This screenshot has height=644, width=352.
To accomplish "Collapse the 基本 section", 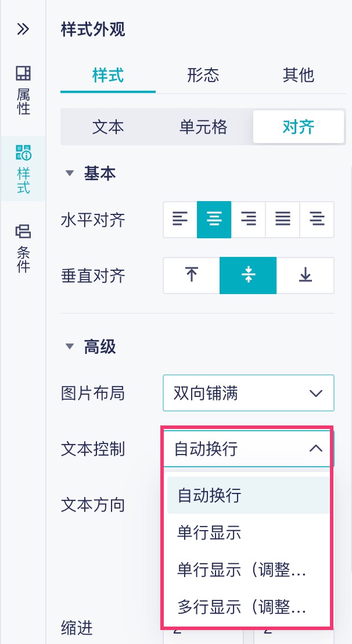I will coord(70,173).
